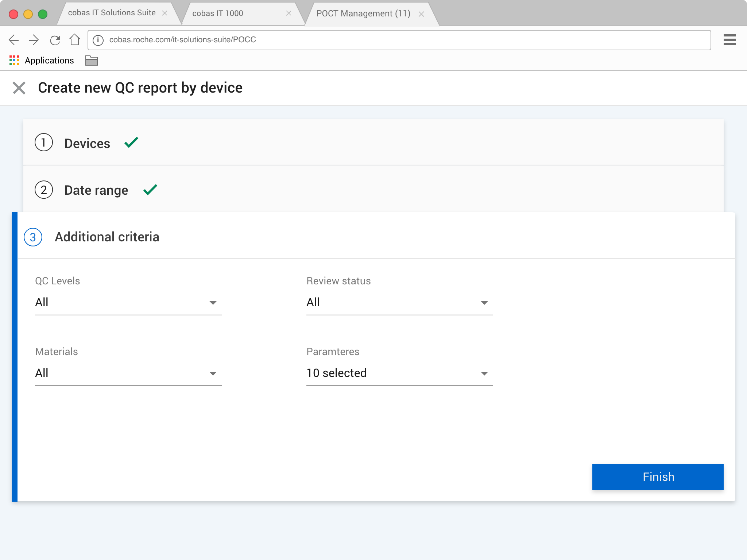The image size is (747, 560).
Task: Switch to the cobas IT Solutions Suite tab
Action: click(112, 13)
